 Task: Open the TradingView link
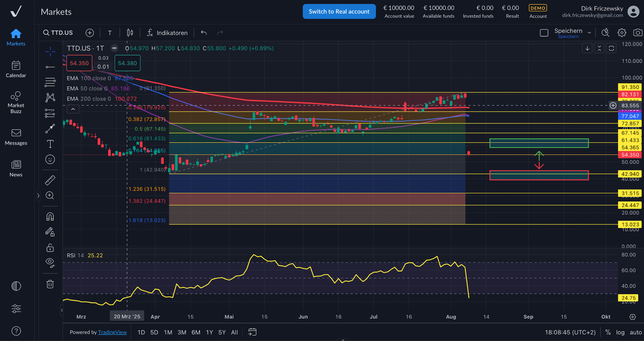point(113,332)
